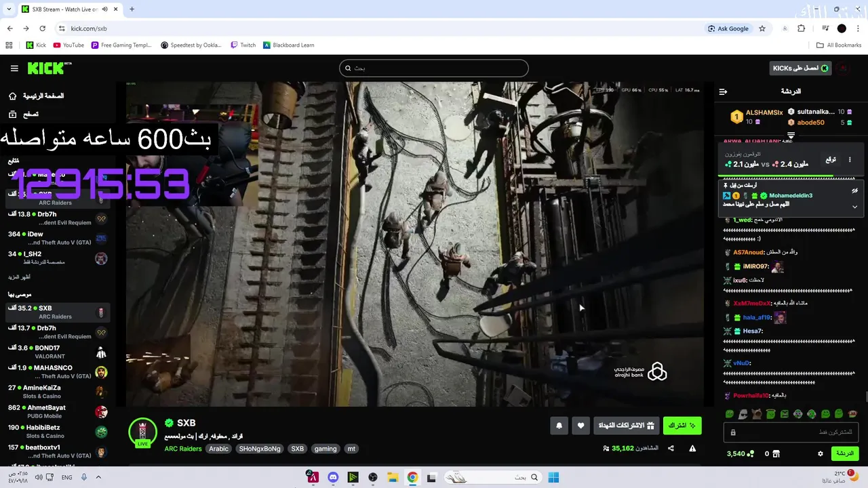The width and height of the screenshot is (868, 488).
Task: Click the SXB streamer avatar with LIVE badge
Action: click(142, 433)
